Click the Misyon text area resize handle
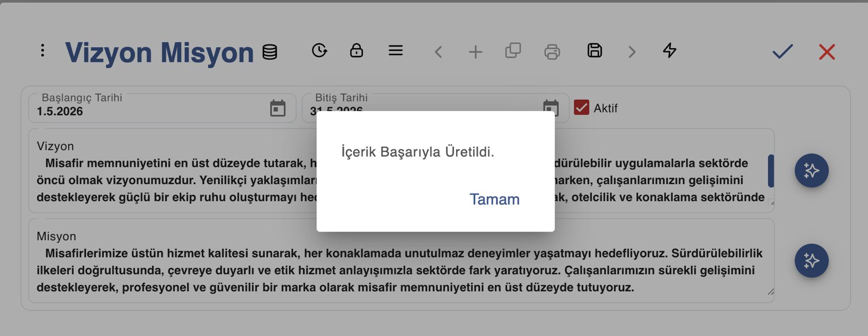 (770, 292)
